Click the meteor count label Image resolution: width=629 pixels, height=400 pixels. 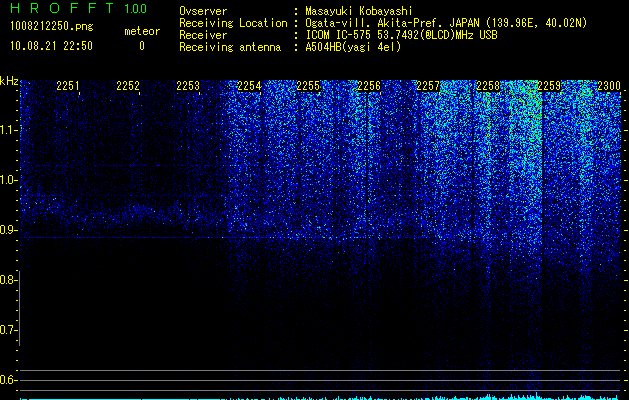[142, 31]
